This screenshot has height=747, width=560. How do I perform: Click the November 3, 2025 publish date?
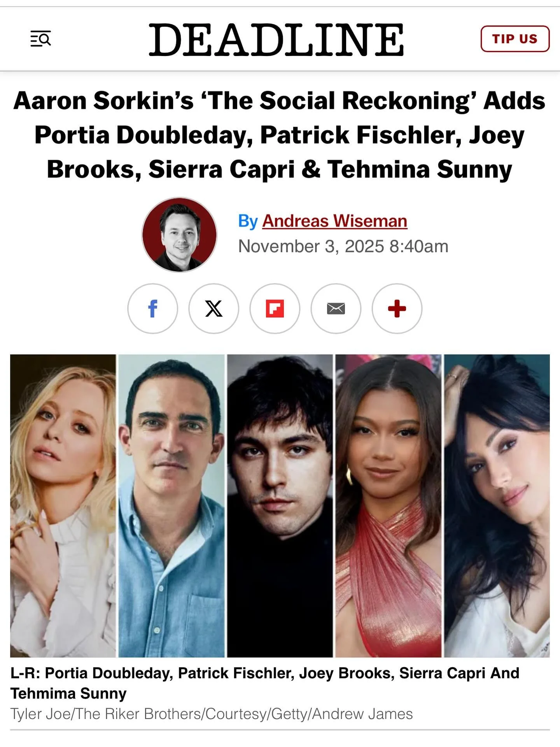[343, 246]
